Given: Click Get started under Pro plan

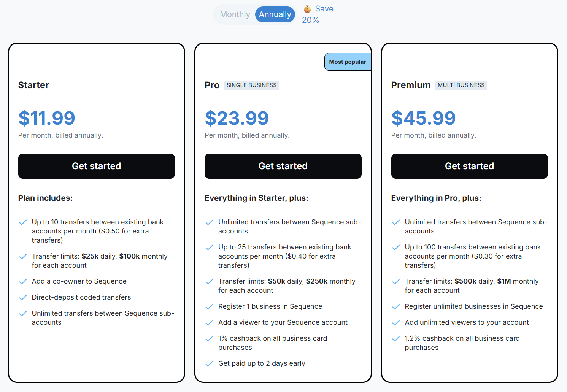Looking at the screenshot, I should coord(283,166).
